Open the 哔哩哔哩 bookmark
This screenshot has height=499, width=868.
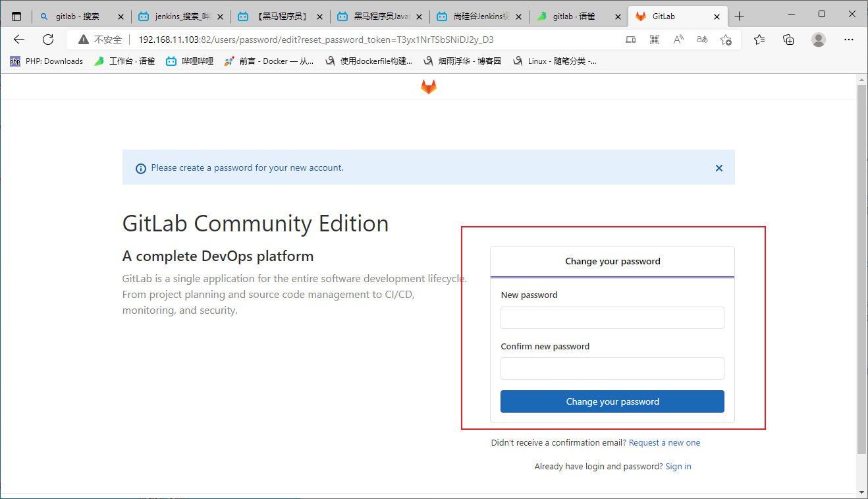190,61
